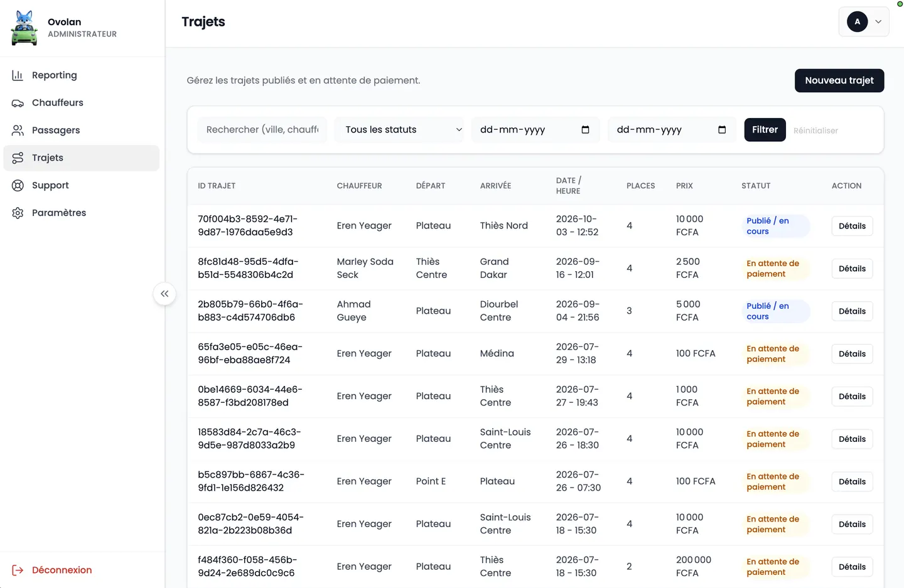Screen dimensions: 904x588
Task: Click Déconnexion to log out
Action: click(x=62, y=570)
